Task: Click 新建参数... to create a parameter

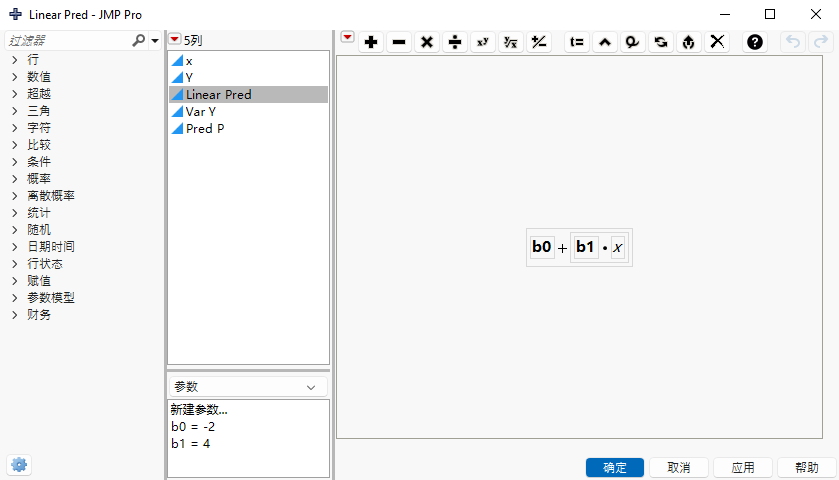Action: pos(199,410)
